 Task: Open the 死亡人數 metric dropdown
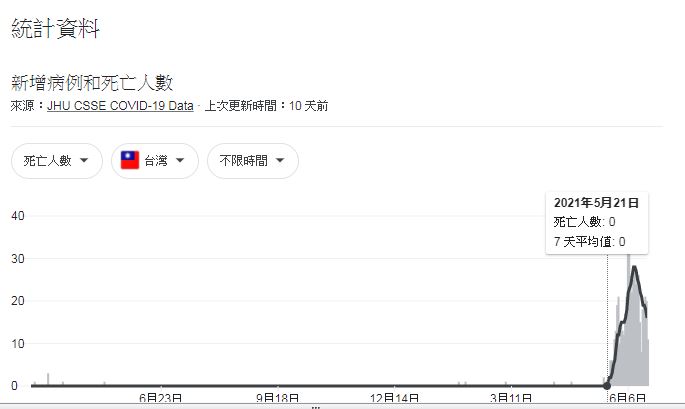57,161
